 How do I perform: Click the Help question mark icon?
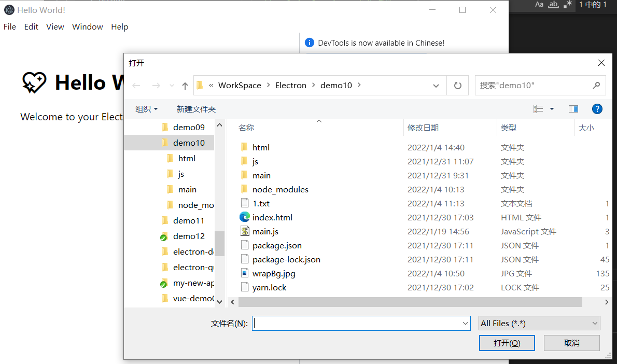(x=597, y=109)
